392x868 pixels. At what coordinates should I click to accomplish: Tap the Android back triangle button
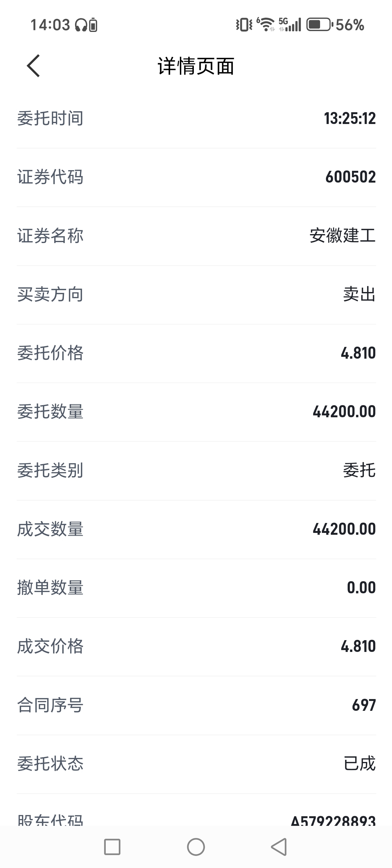coord(279,847)
